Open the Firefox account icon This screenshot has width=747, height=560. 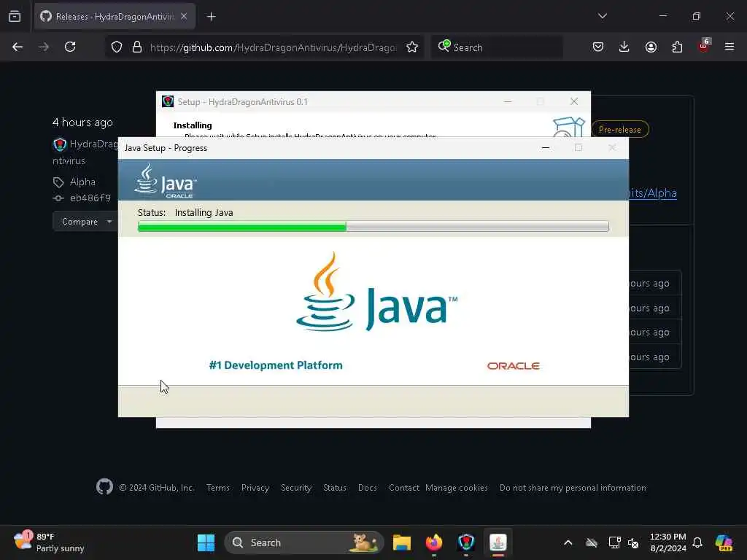(x=651, y=47)
